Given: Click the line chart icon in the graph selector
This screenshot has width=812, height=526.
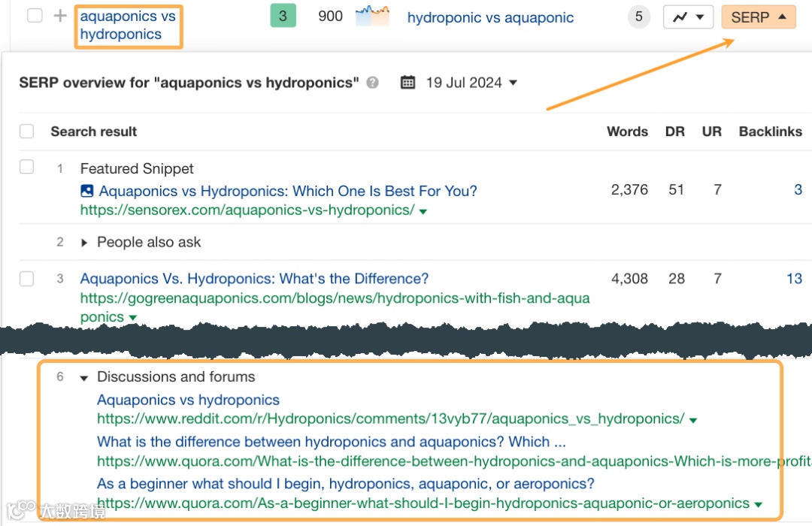Looking at the screenshot, I should pos(679,16).
